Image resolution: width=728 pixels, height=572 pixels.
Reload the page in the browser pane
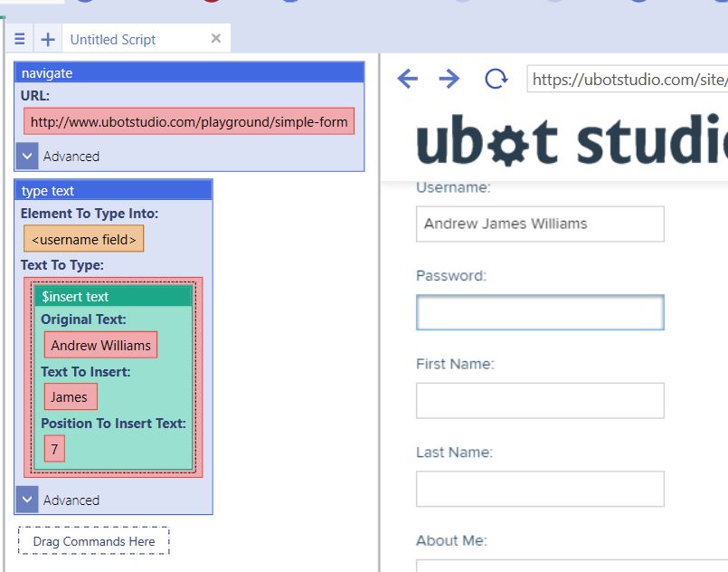click(496, 79)
